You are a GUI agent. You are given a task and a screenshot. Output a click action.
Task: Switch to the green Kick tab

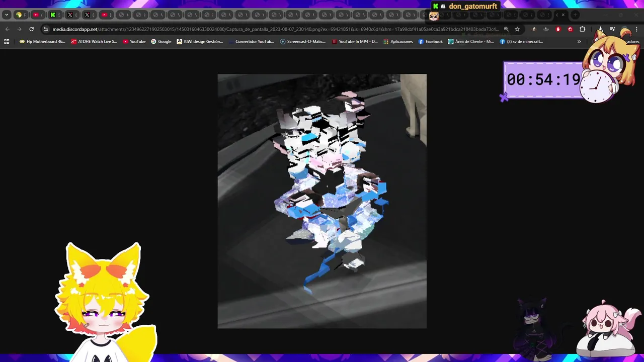tap(55, 15)
